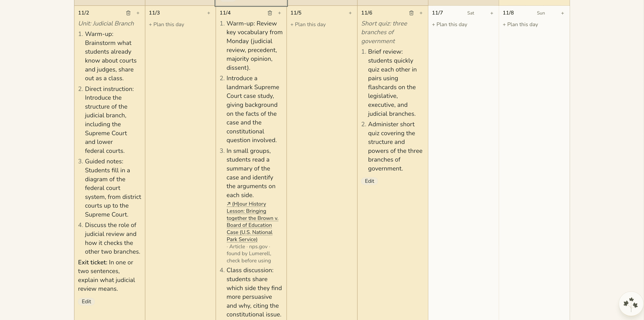Click 'Guided notes' step in 11/2
This screenshot has height=320, width=644.
(113, 188)
